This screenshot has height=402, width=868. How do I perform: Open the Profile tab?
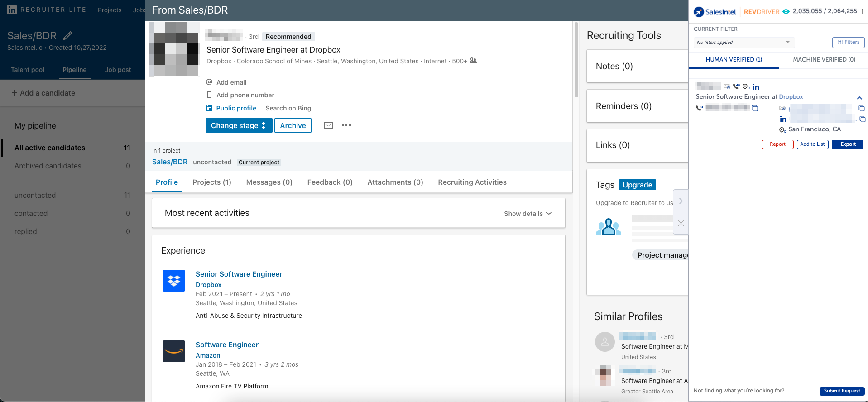167,182
